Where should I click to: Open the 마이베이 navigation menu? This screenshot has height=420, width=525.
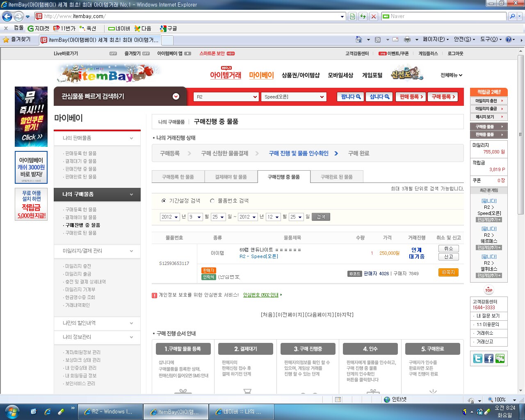pyautogui.click(x=261, y=75)
